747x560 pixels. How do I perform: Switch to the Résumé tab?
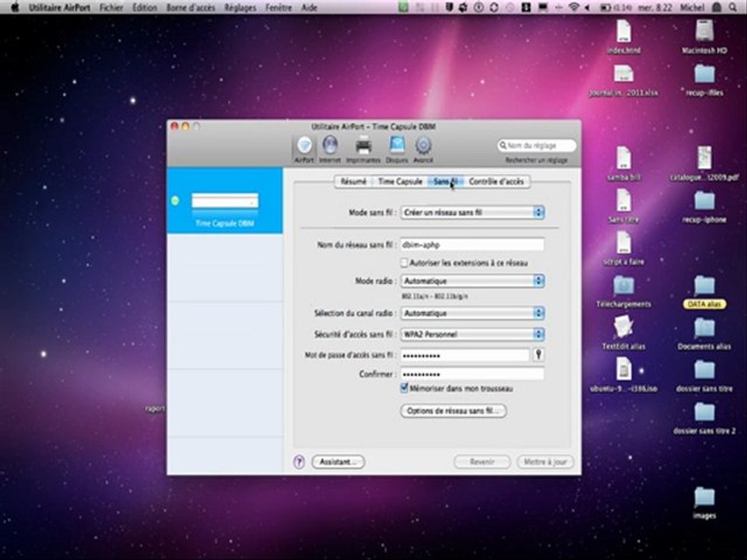(353, 181)
